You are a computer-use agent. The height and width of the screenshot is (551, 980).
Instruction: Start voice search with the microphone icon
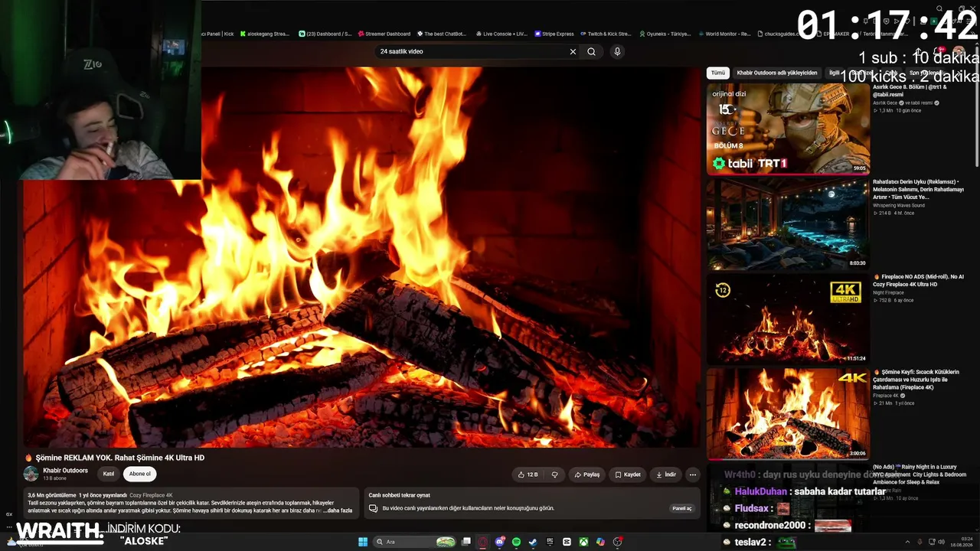(x=617, y=51)
